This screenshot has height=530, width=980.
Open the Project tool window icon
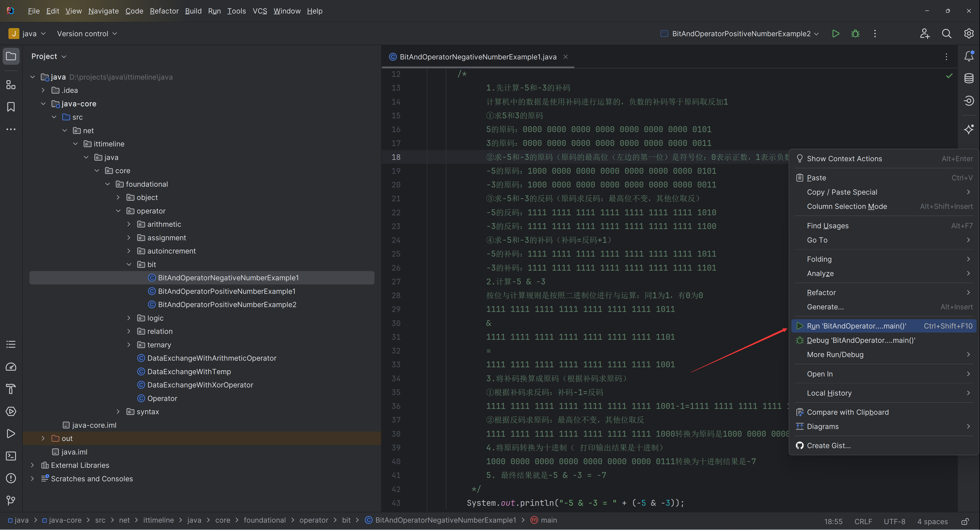click(x=11, y=56)
